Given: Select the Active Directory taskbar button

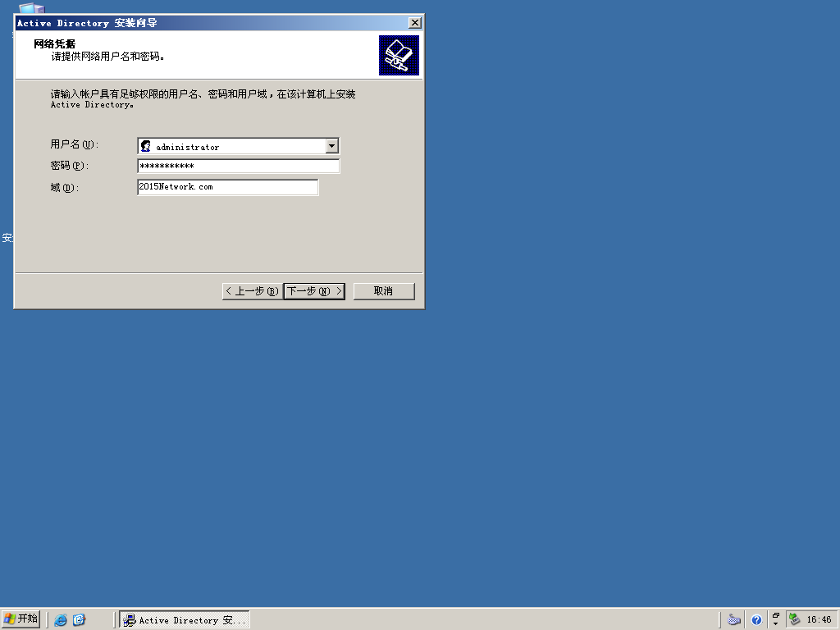Looking at the screenshot, I should coord(185,620).
